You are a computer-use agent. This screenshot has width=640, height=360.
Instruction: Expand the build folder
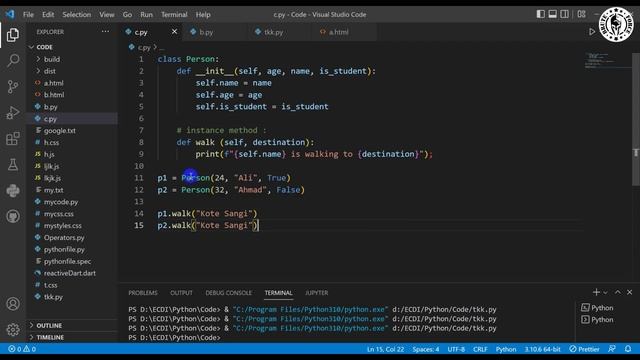73,59
